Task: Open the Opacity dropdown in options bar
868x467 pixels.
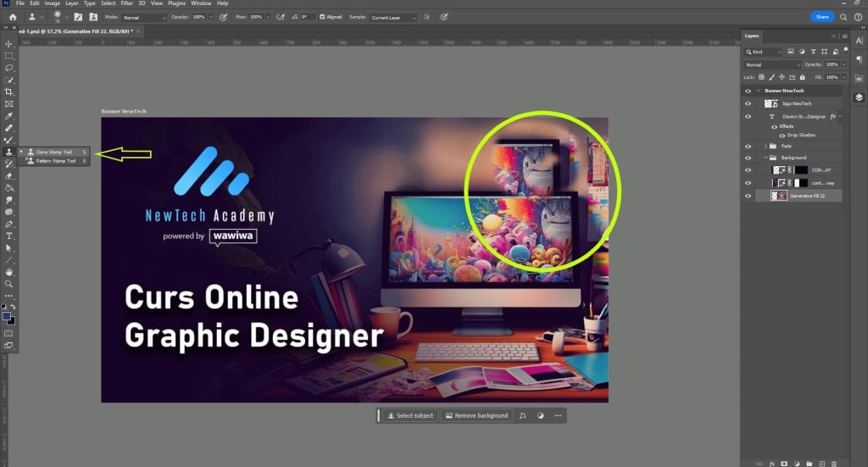Action: coord(211,17)
